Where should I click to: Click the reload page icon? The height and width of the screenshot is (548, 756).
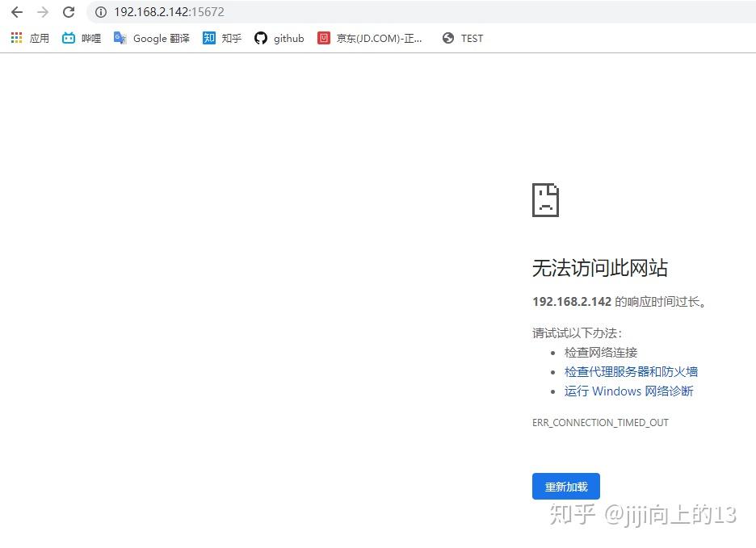(69, 12)
